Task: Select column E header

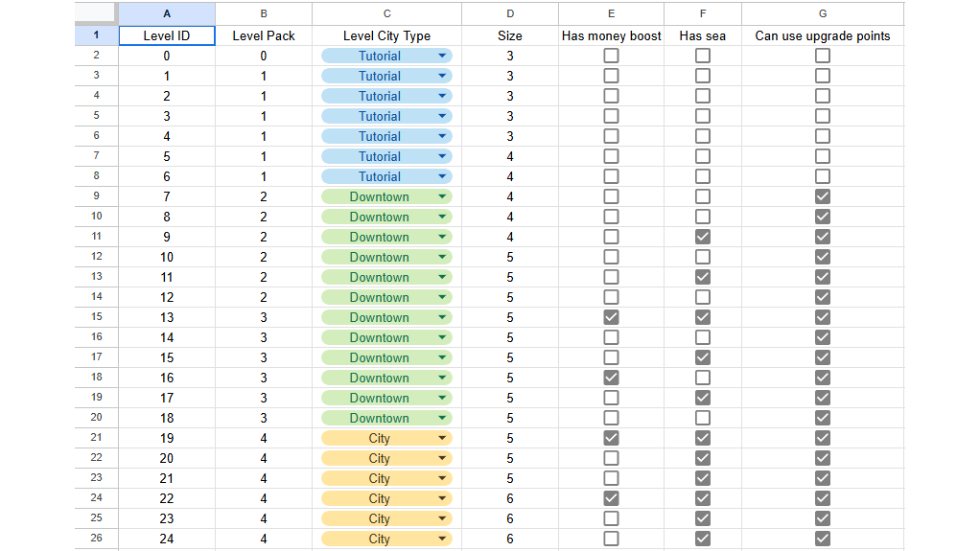Action: pos(611,13)
